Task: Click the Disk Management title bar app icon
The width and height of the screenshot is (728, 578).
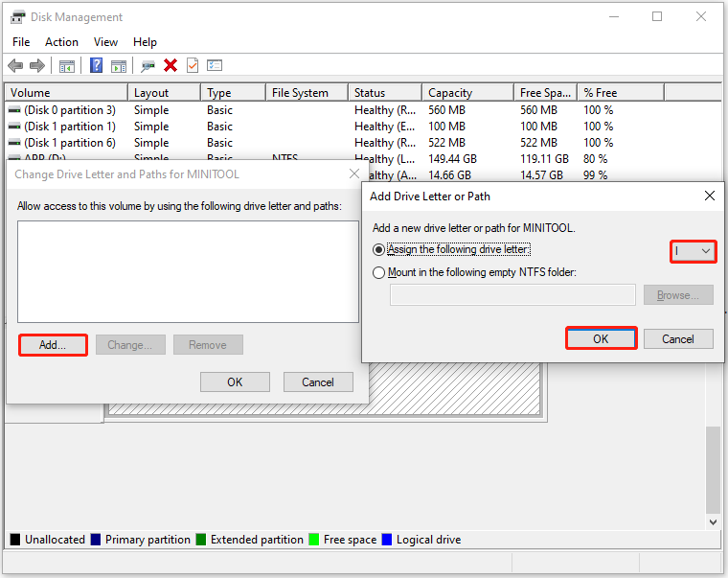Action: tap(17, 17)
